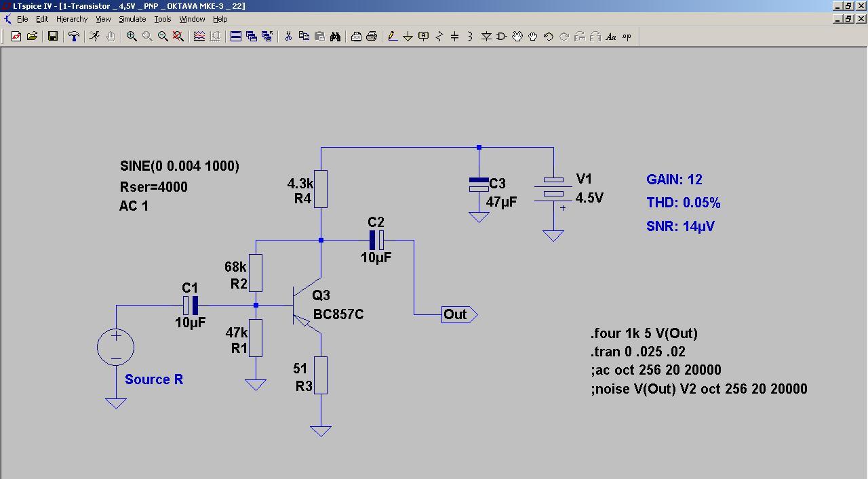Select the .tran 0 .025 .02 directive text
868x479 pixels.
637,352
